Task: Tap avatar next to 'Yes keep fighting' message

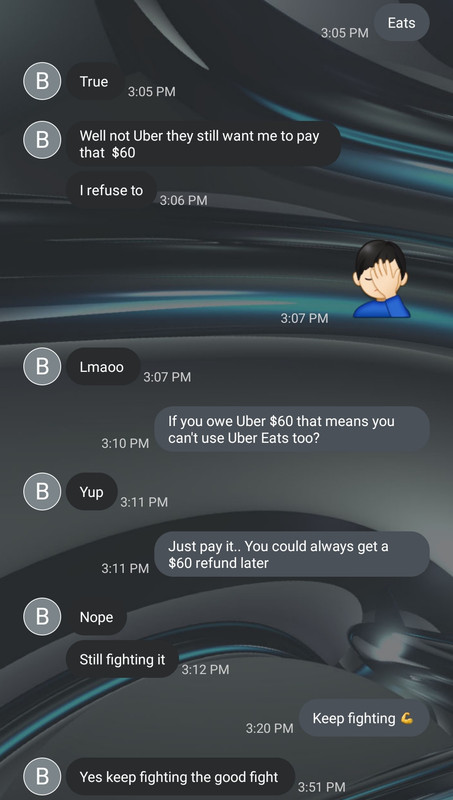Action: (x=42, y=777)
